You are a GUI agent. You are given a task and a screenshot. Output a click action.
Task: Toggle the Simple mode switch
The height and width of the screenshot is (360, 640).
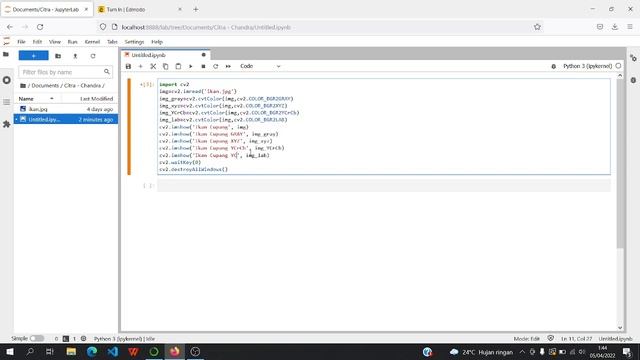[x=37, y=338]
